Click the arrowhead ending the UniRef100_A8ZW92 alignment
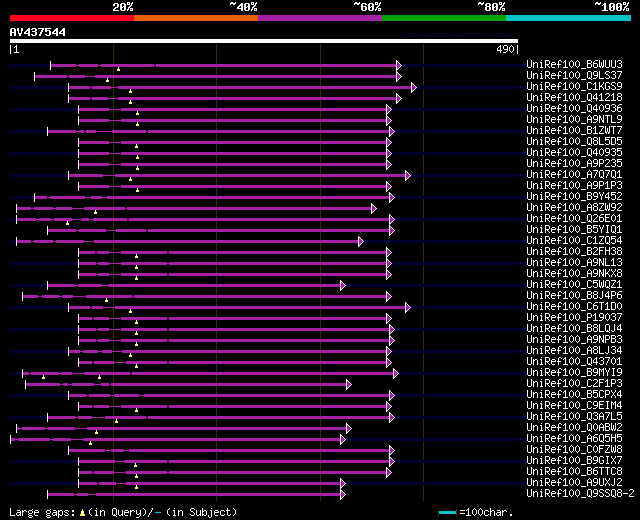 tap(373, 209)
